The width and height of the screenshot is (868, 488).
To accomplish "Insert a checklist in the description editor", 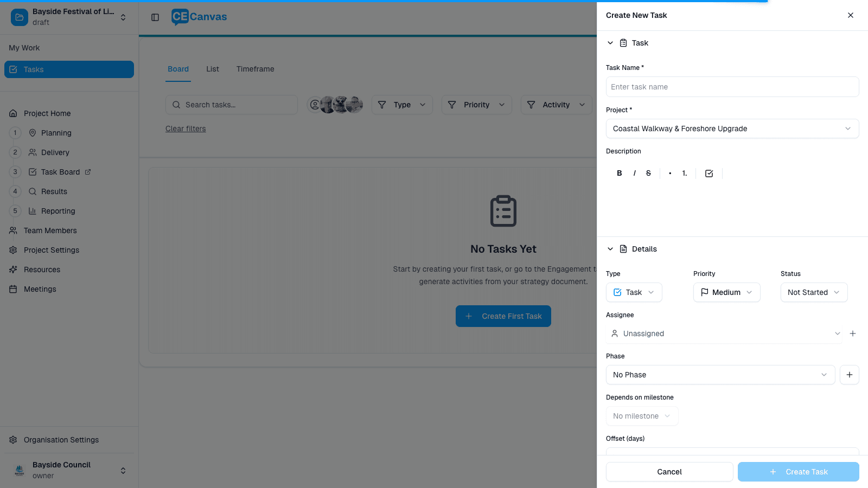I will click(x=709, y=173).
